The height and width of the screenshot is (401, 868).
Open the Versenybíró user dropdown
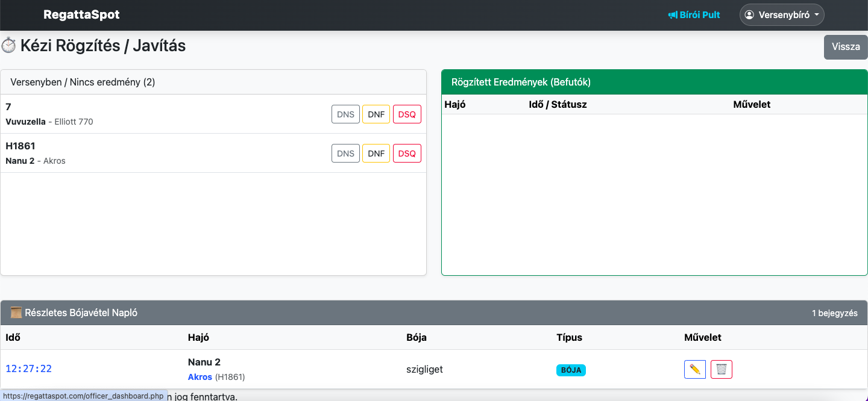[781, 15]
